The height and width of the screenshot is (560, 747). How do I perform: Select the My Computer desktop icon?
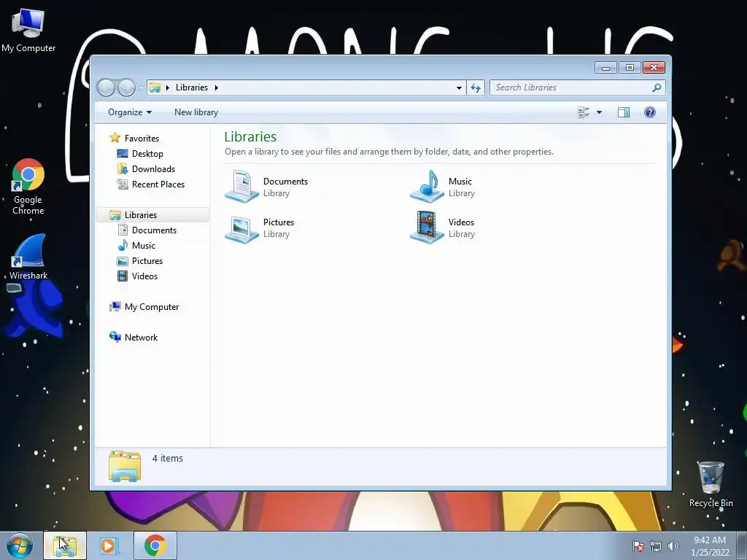coord(28,29)
